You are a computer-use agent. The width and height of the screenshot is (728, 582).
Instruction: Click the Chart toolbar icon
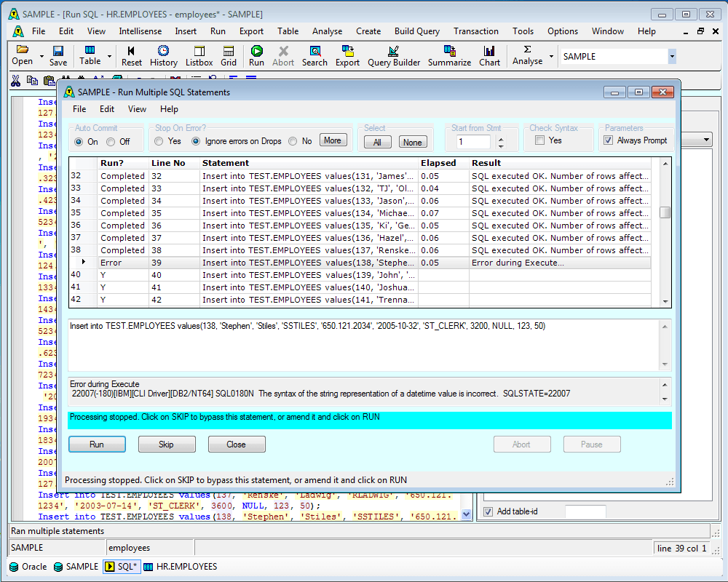(x=489, y=56)
